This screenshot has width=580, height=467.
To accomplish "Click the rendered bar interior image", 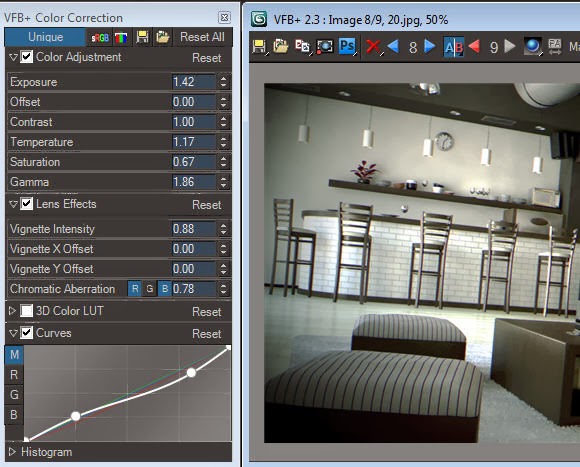I will click(x=422, y=263).
